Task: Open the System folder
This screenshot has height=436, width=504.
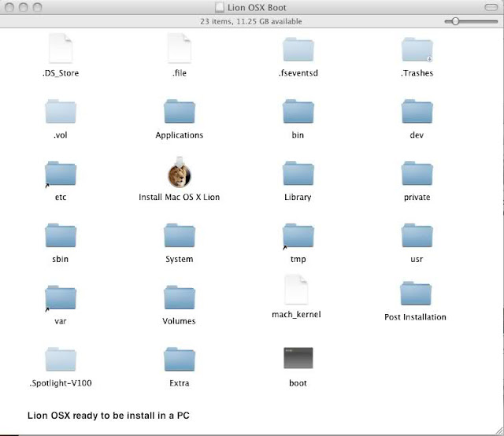Action: point(180,235)
